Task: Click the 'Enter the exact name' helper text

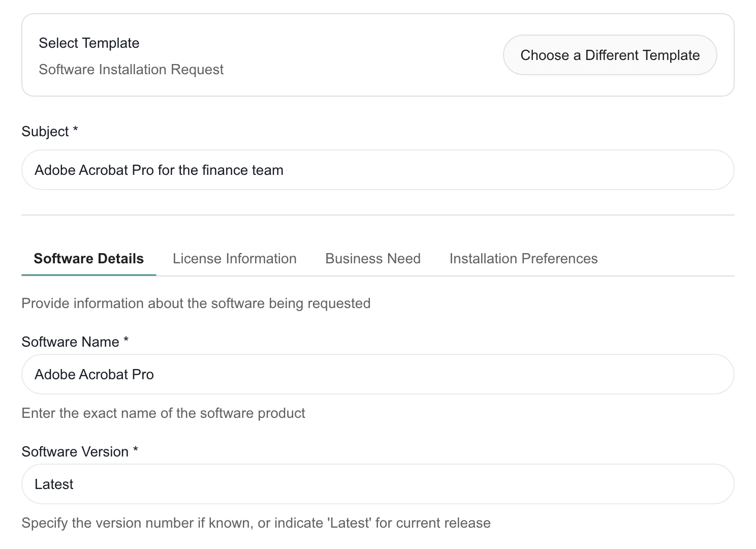Action: click(164, 413)
